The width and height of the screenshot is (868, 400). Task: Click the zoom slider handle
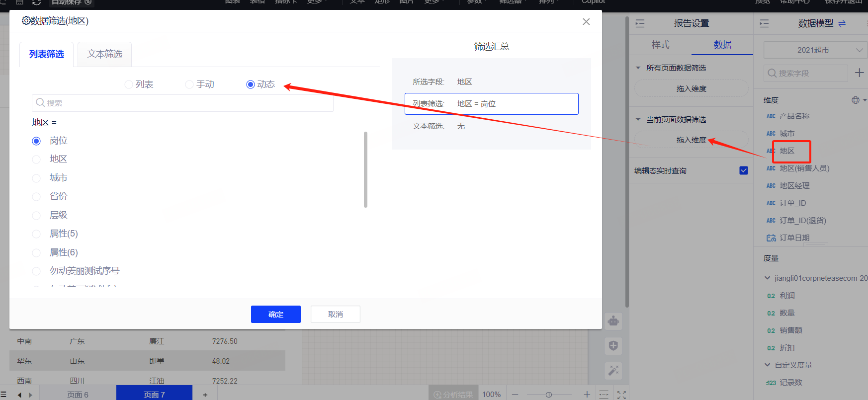548,395
